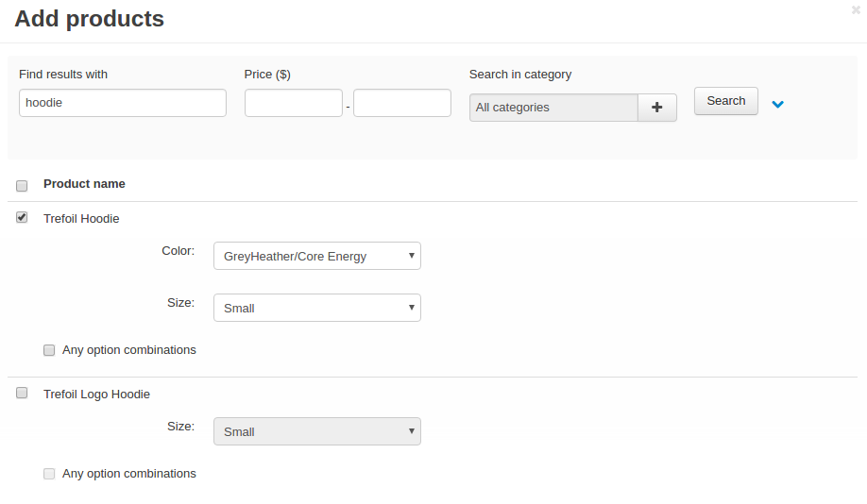Enable Any option combinations for Trefoil Logo Hoodie
This screenshot has height=504, width=867.
pyautogui.click(x=49, y=474)
